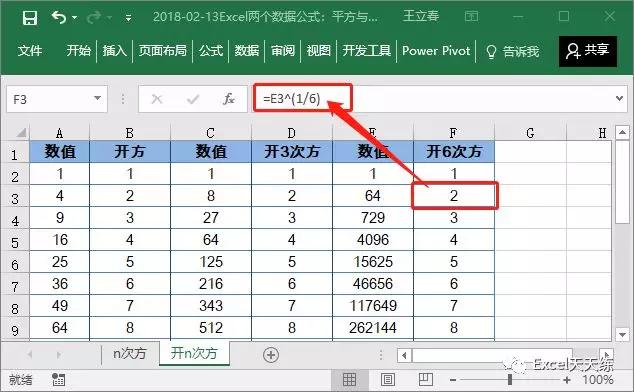The height and width of the screenshot is (392, 634).
Task: Select column A header
Action: pyautogui.click(x=59, y=133)
